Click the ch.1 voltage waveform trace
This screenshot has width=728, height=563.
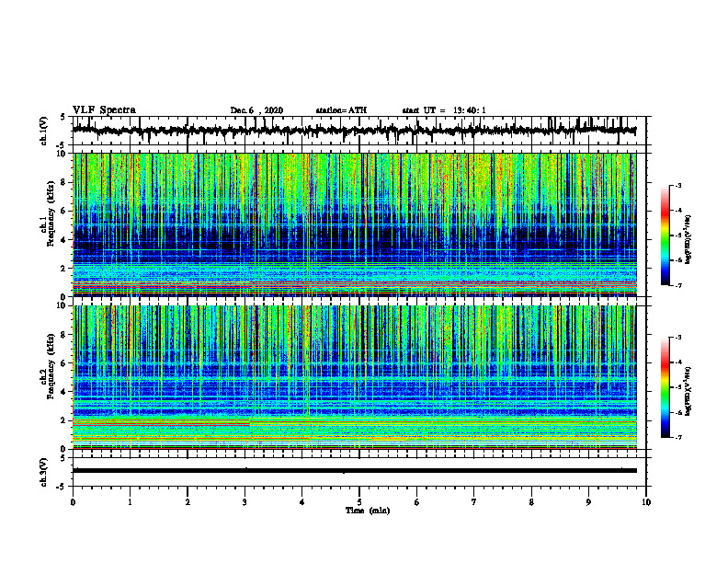354,131
